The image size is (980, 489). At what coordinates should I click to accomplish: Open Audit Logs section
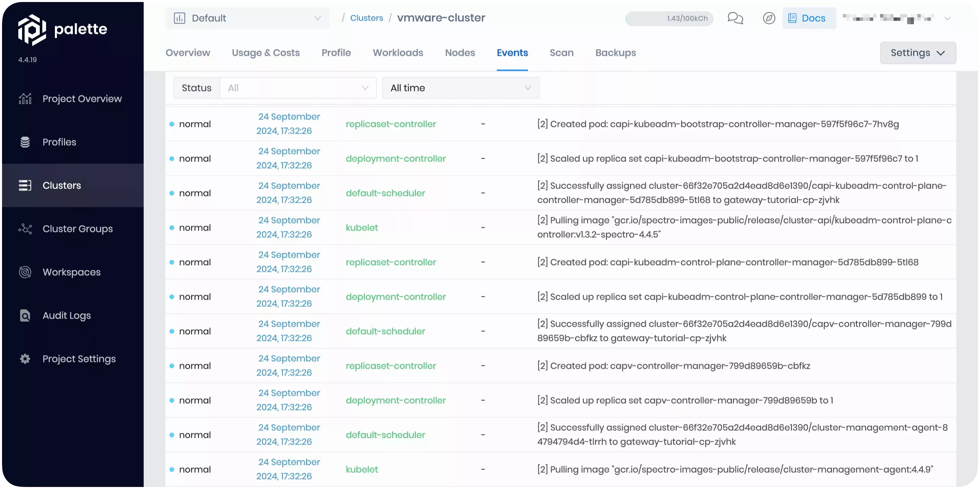[67, 315]
